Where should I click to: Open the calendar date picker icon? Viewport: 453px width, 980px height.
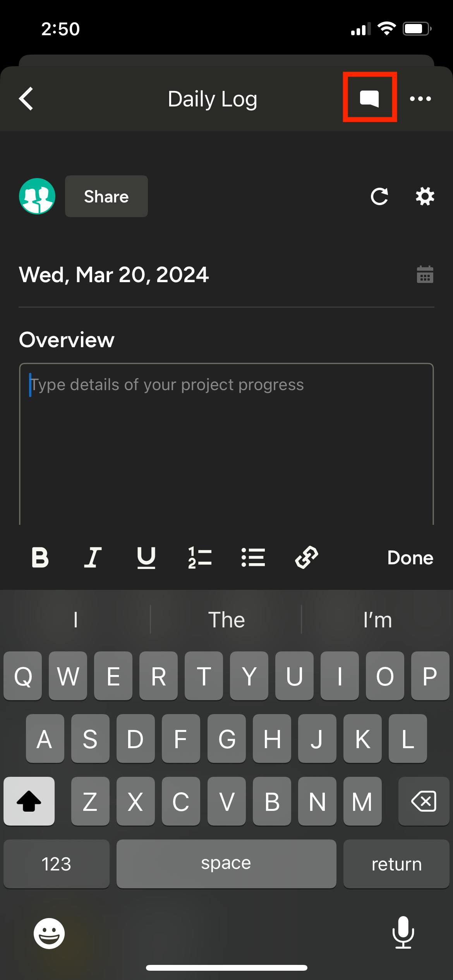(x=425, y=275)
